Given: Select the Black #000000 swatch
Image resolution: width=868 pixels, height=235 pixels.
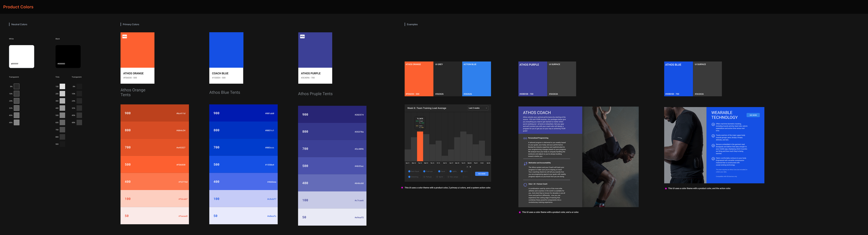Looking at the screenshot, I should [68, 56].
